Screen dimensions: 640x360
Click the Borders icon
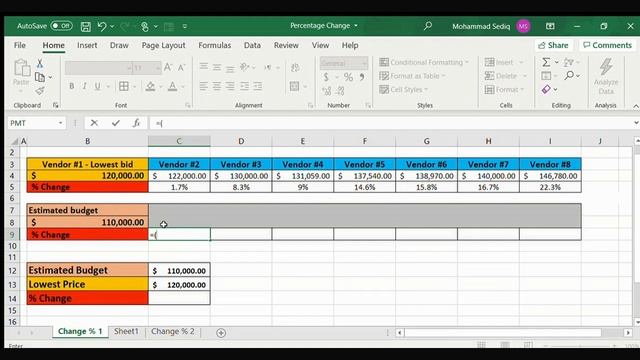pos(124,86)
